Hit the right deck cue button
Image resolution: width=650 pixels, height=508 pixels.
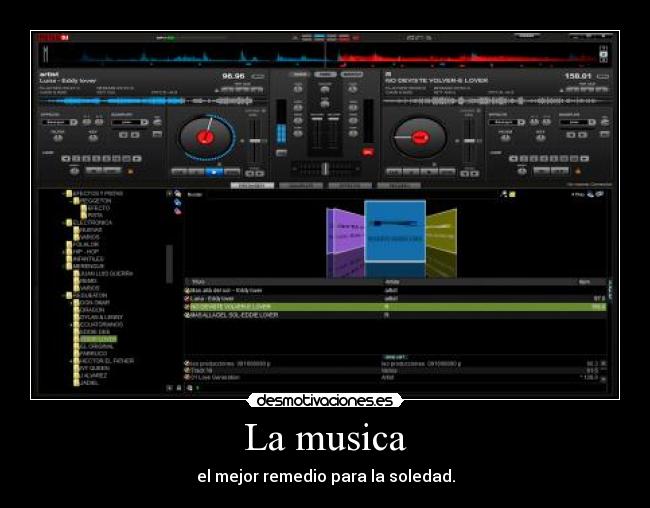point(394,172)
